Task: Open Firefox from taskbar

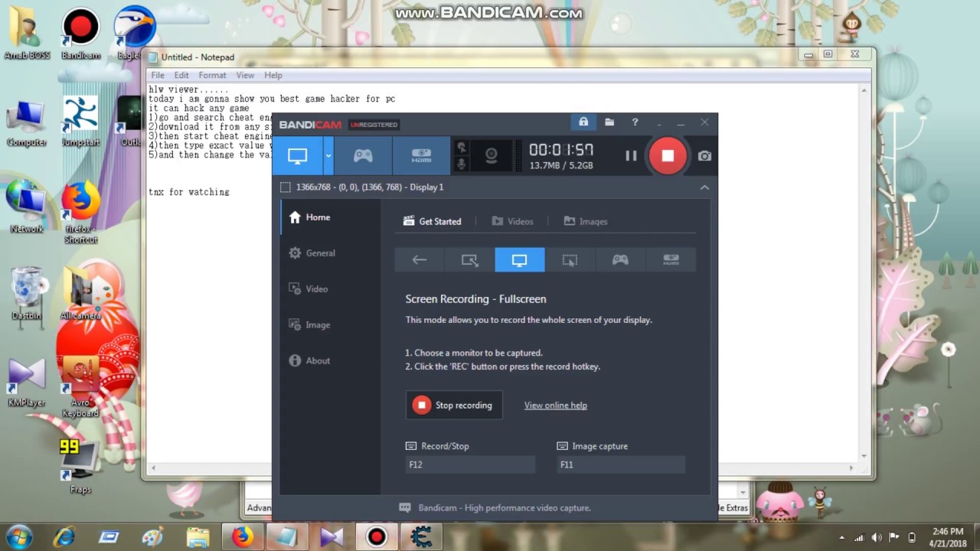Action: click(243, 536)
